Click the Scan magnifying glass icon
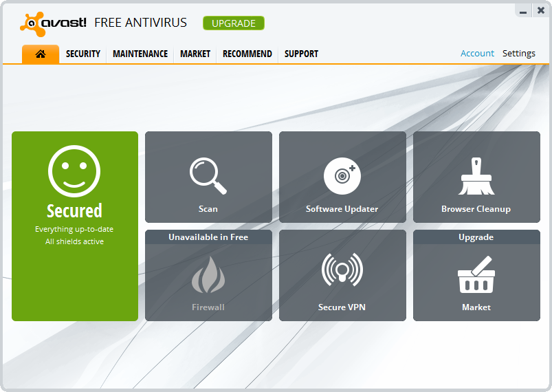 208,175
